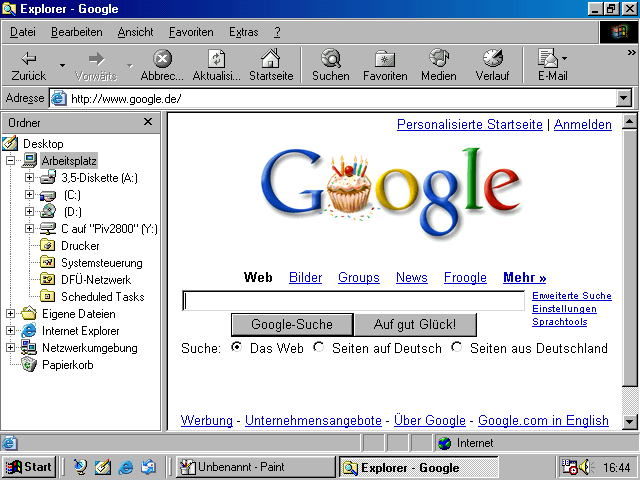Select the Das Web radio button
640x480 pixels.
[x=236, y=347]
